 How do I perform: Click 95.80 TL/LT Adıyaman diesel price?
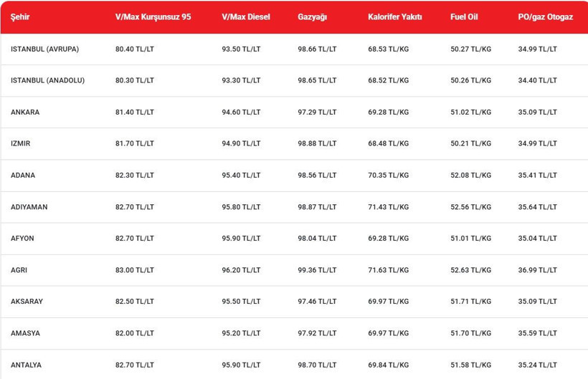point(241,207)
